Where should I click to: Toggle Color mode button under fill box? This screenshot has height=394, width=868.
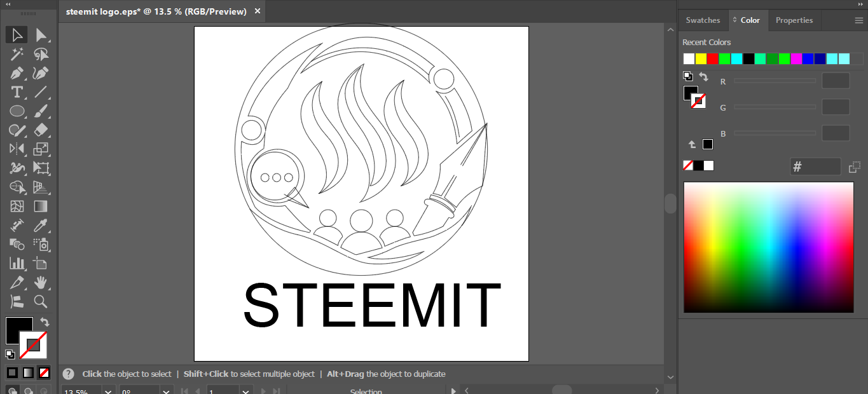[12, 373]
